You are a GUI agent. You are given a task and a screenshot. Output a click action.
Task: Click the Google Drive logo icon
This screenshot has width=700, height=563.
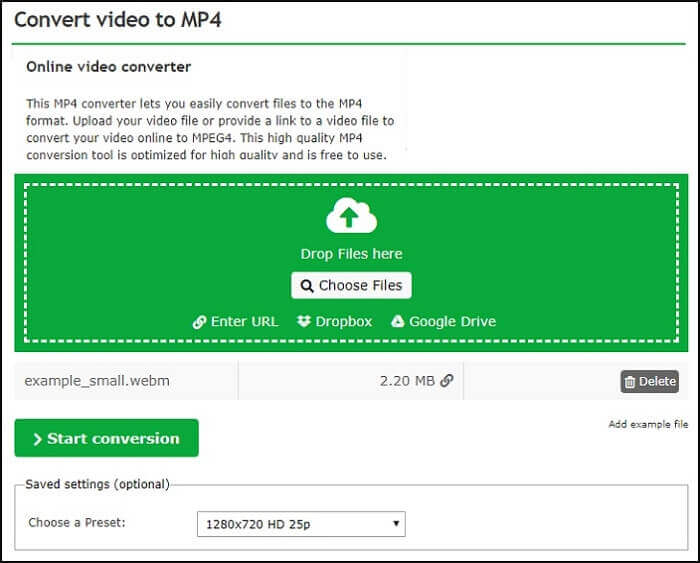(x=397, y=322)
